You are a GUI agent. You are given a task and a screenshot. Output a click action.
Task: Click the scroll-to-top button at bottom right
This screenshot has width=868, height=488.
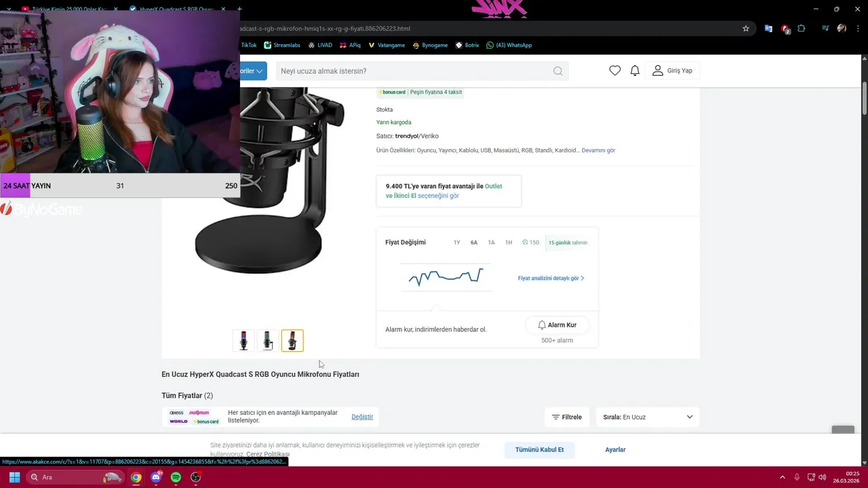coord(844,431)
